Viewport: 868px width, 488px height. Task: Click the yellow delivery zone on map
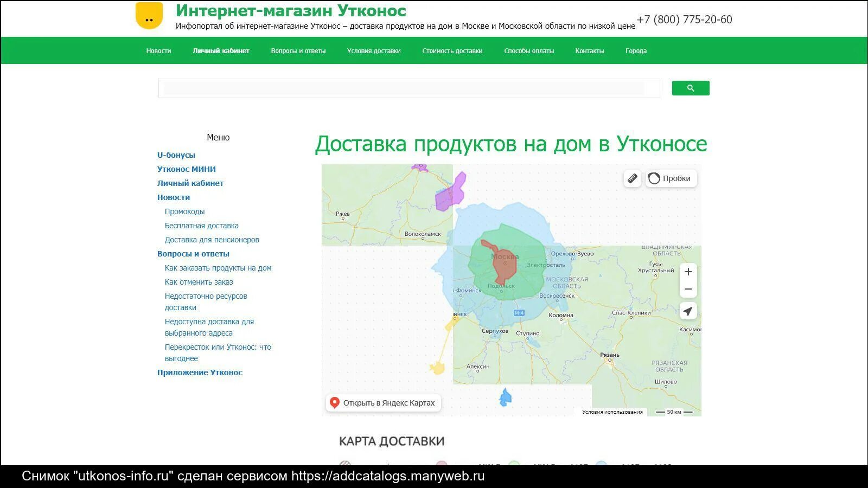pyautogui.click(x=438, y=369)
